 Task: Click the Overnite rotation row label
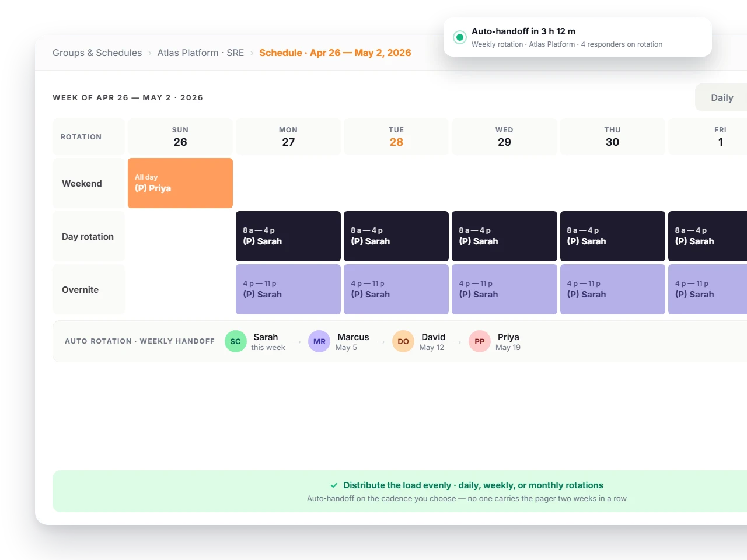click(89, 289)
